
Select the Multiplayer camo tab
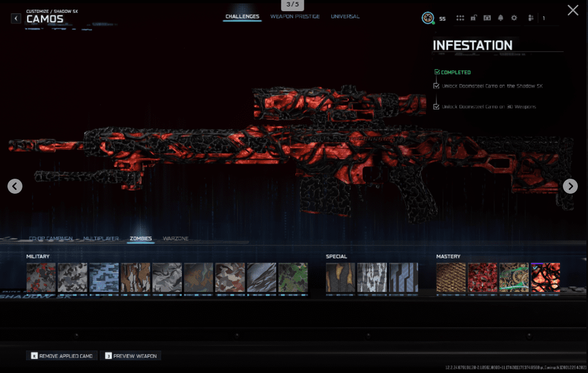tap(101, 239)
